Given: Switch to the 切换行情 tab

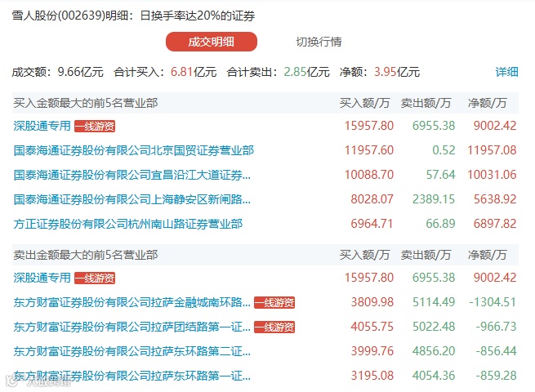Looking at the screenshot, I should click(x=319, y=42).
